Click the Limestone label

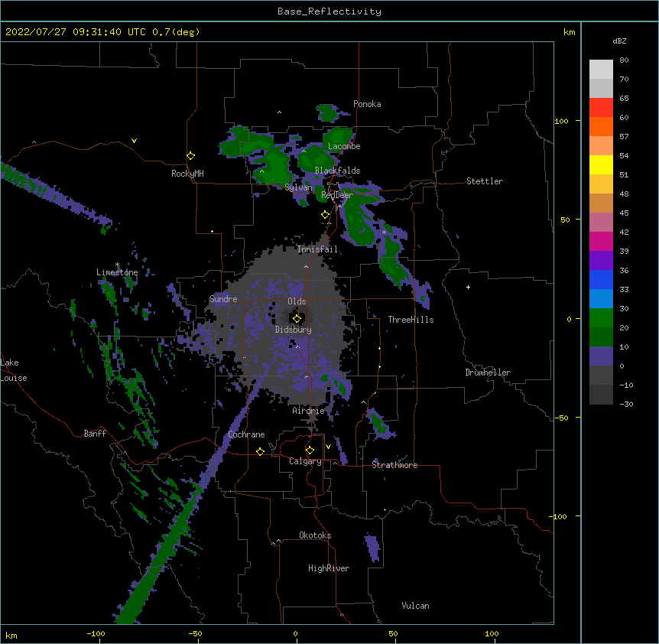click(117, 272)
